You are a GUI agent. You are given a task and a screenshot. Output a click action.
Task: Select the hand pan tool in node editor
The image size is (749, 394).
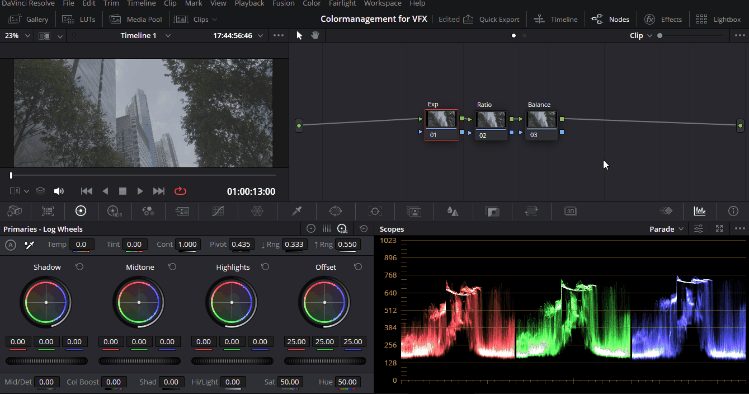click(x=315, y=35)
